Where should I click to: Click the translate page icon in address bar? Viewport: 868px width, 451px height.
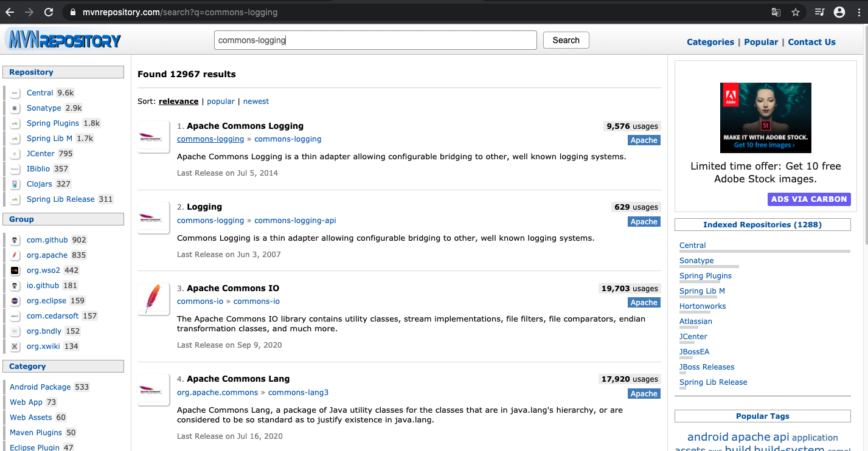[776, 12]
